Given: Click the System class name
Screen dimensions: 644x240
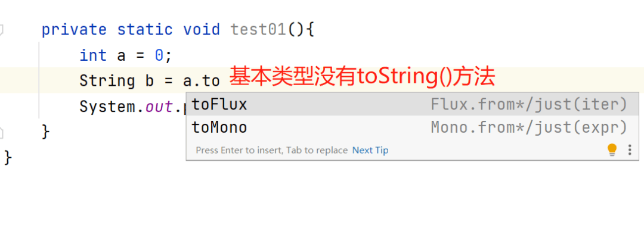Looking at the screenshot, I should point(107,107).
